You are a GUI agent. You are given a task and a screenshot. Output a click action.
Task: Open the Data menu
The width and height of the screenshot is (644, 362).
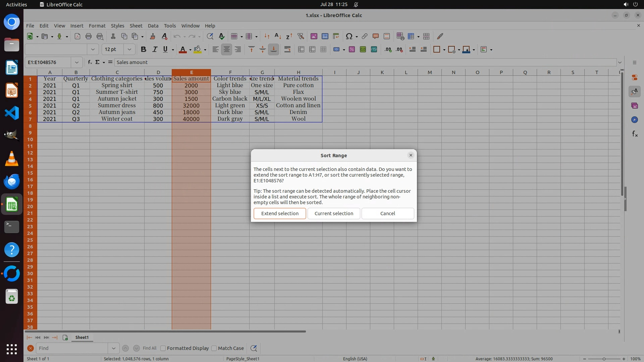[153, 26]
